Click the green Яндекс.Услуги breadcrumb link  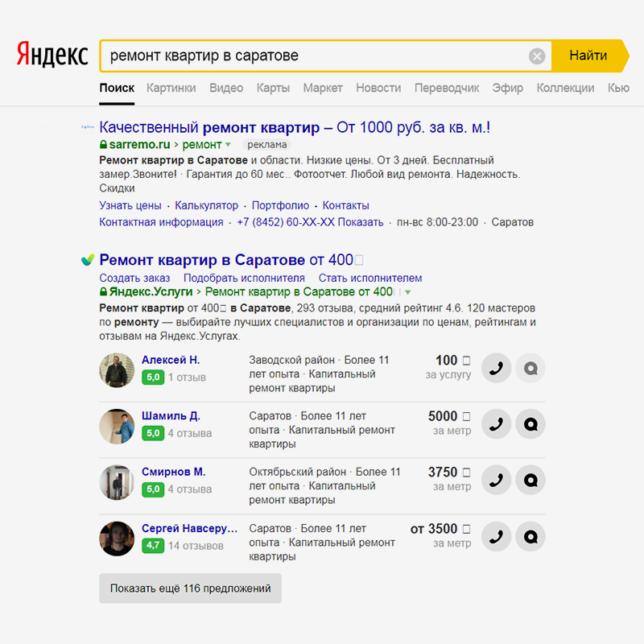pos(151,291)
